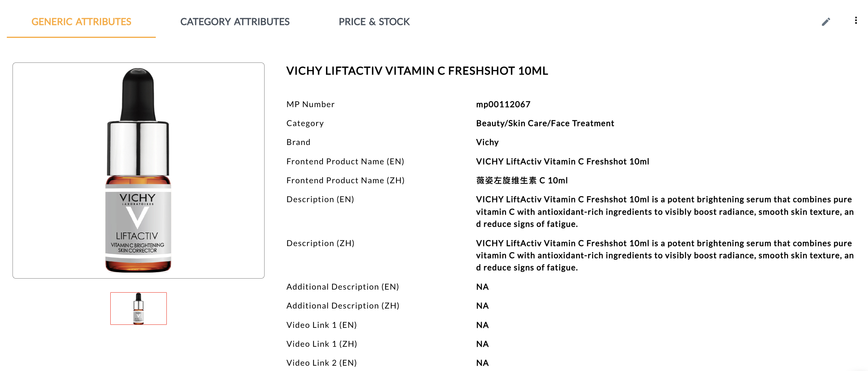Go to the Price & Stock tab
This screenshot has height=371, width=868.
point(374,22)
